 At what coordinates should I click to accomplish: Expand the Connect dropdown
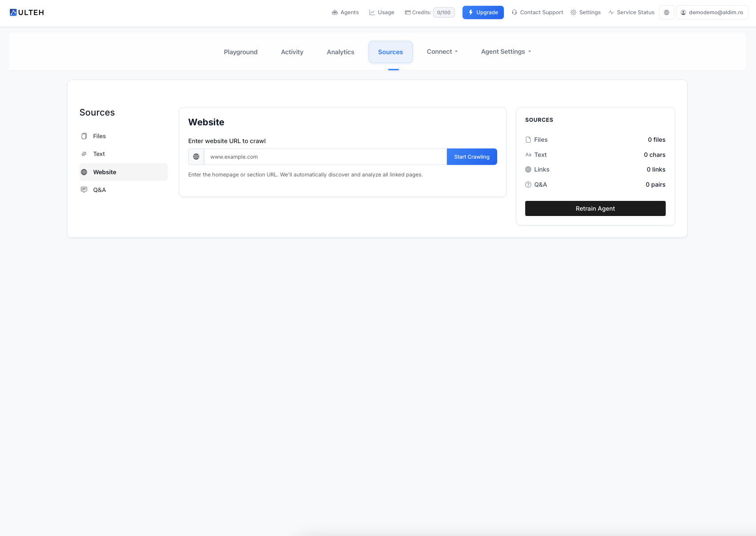tap(442, 52)
